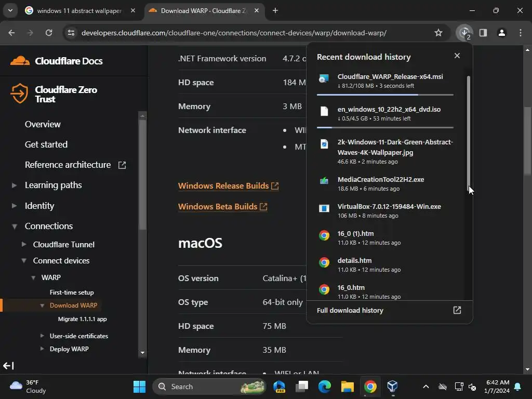Click the en_windows_10 iso file icon
532x399 pixels.
324,111
